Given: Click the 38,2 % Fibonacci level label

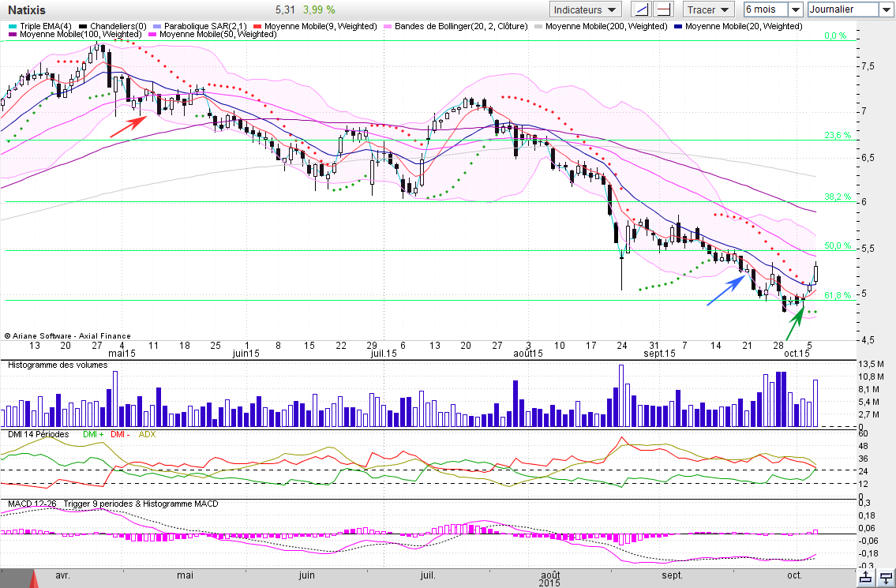Looking at the screenshot, I should point(838,197).
